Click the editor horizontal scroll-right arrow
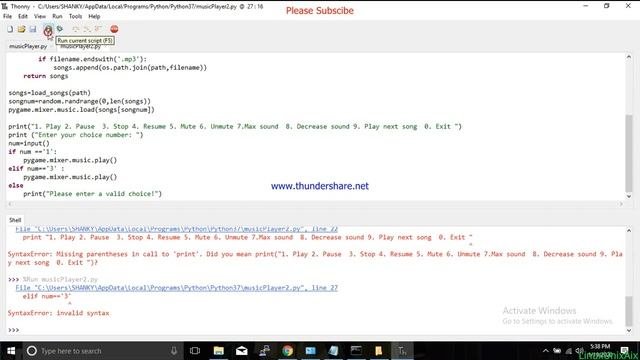Viewport: 640px width, 360px height. [621, 204]
